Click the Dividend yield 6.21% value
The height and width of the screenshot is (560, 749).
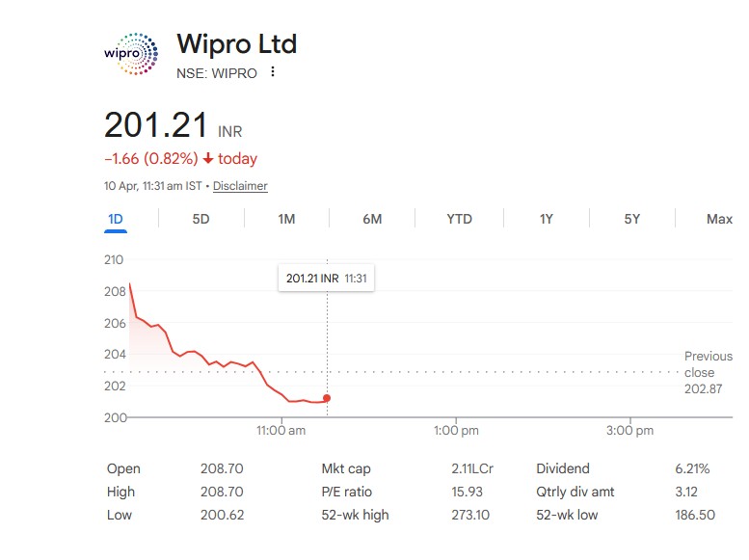[x=692, y=469]
